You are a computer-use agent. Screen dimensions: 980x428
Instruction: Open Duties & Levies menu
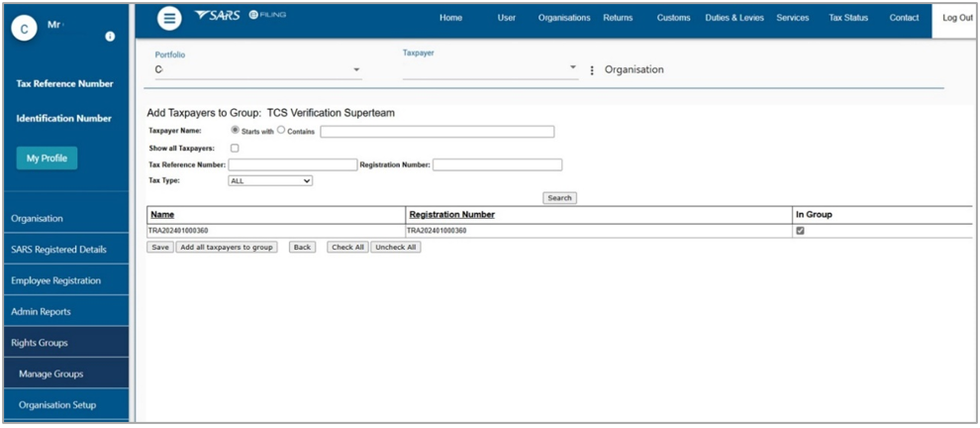[x=735, y=18]
